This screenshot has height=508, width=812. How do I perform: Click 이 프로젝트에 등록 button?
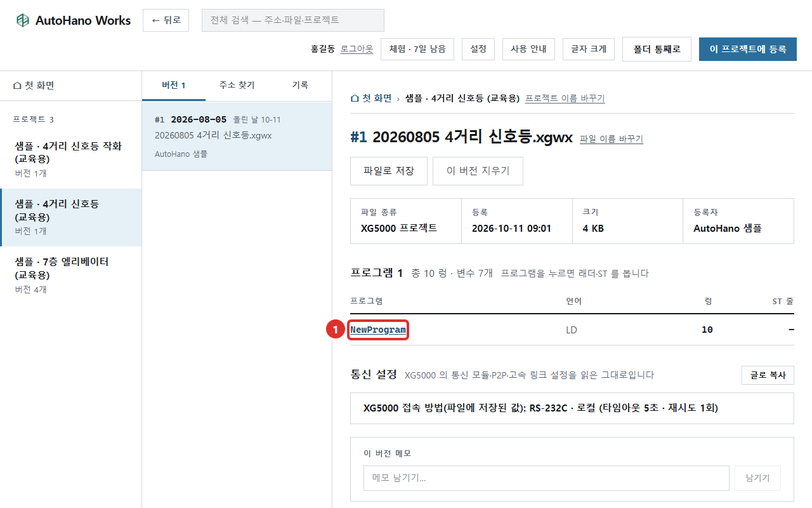tap(748, 49)
